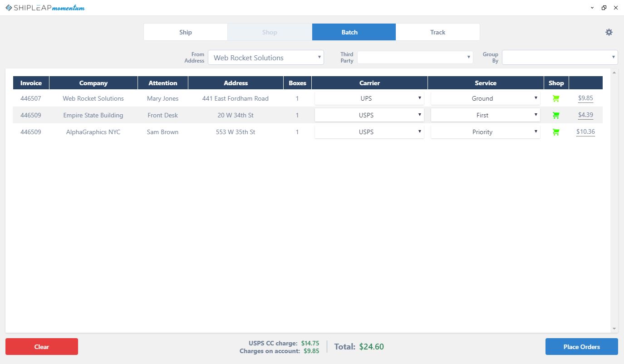The image size is (624, 364).
Task: Click the scrollbar down arrow
Action: (614, 329)
